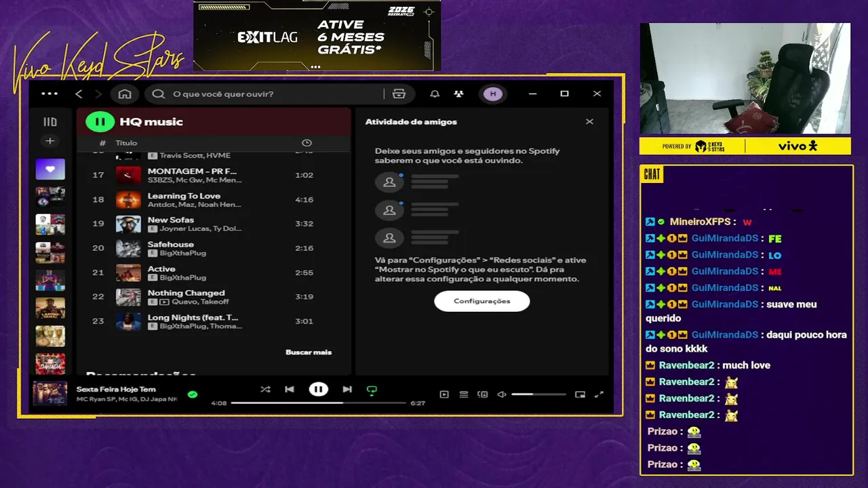Go forward with the right arrow
This screenshot has height=488, width=868.
tap(98, 94)
